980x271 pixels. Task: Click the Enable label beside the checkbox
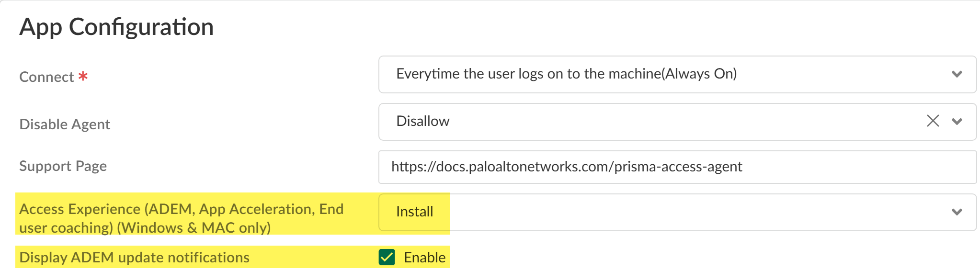424,258
